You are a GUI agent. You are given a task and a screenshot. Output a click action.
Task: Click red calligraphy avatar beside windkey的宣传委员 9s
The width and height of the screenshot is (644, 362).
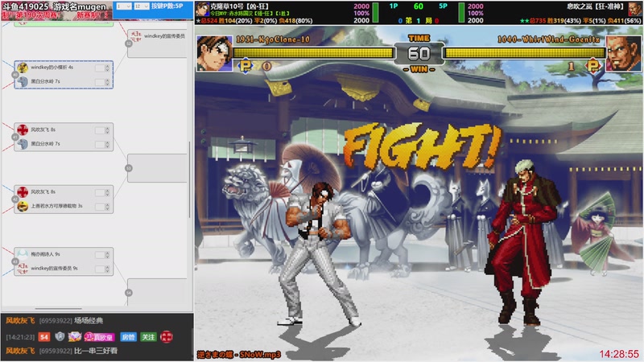[x=23, y=269]
